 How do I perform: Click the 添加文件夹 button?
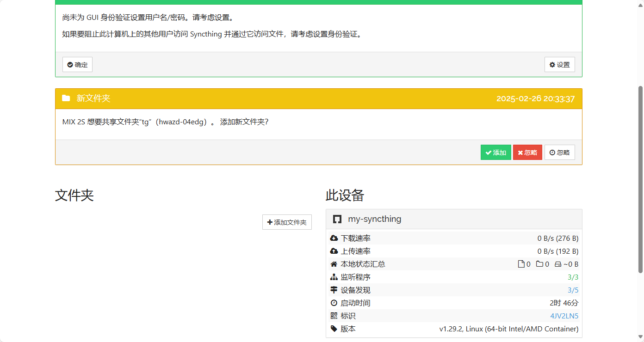pos(287,222)
